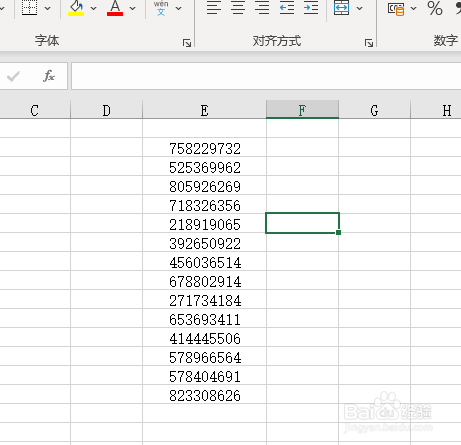
Task: Click the borders icon in the font group
Action: click(29, 7)
